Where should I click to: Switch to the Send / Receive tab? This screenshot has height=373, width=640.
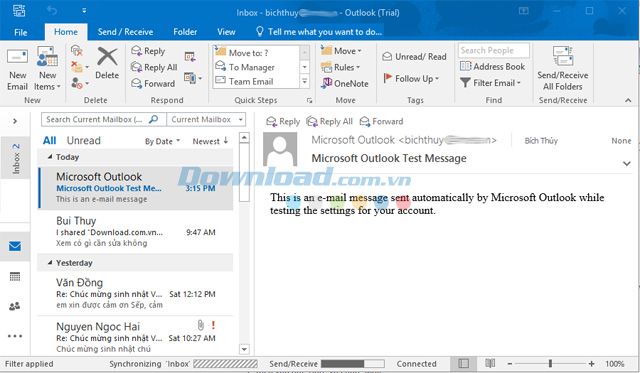pos(125,32)
